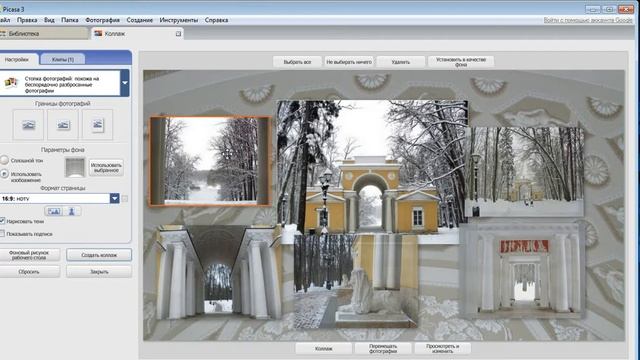Toggle the Нарисовать тени checkbox
This screenshot has height=360, width=640.
tap(2, 221)
